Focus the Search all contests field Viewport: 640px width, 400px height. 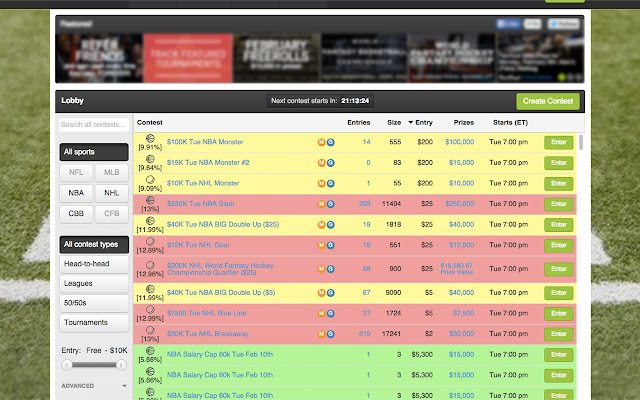click(94, 124)
